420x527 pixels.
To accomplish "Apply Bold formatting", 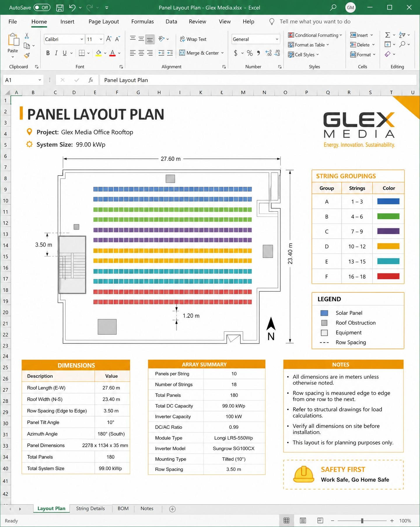I will 48,53.
